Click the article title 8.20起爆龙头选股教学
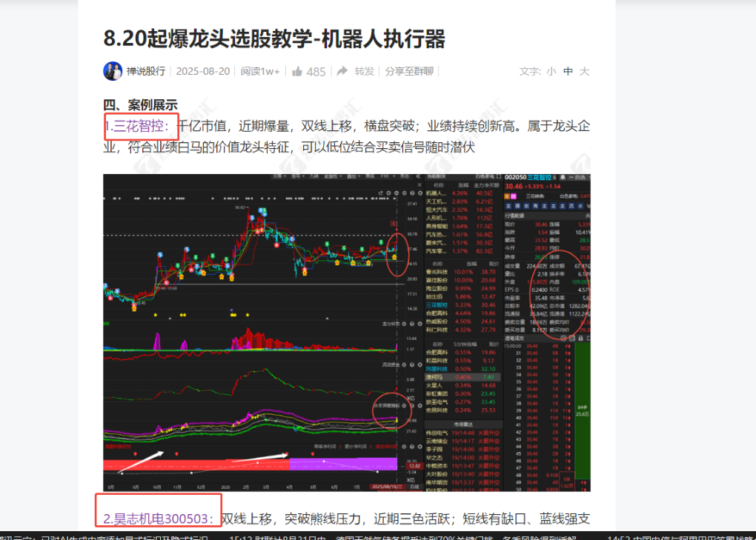The image size is (756, 540). pos(273,39)
